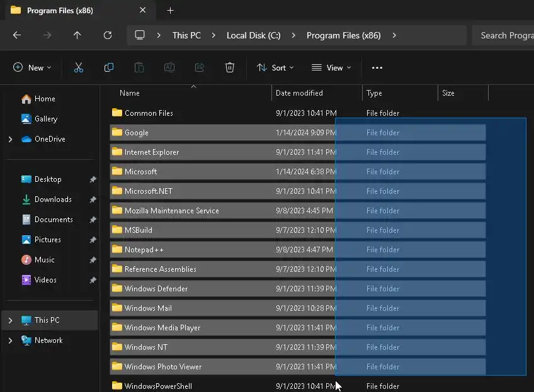Click the pin icon beside Videos
The image size is (534, 392).
(93, 280)
